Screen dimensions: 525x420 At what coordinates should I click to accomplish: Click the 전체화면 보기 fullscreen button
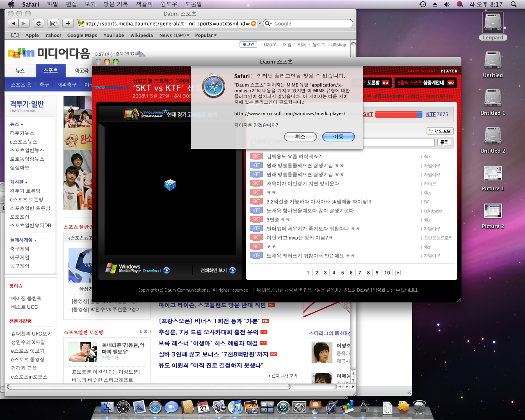pos(218,270)
